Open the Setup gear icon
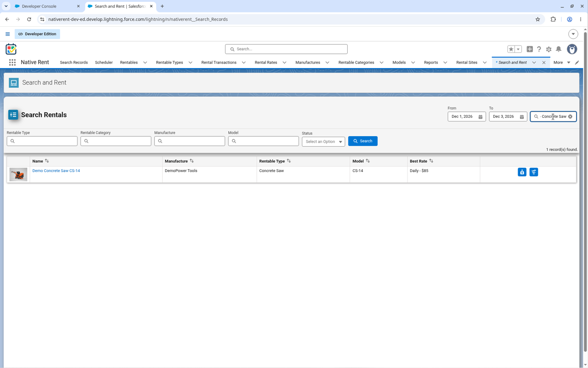588x368 pixels. pyautogui.click(x=548, y=49)
